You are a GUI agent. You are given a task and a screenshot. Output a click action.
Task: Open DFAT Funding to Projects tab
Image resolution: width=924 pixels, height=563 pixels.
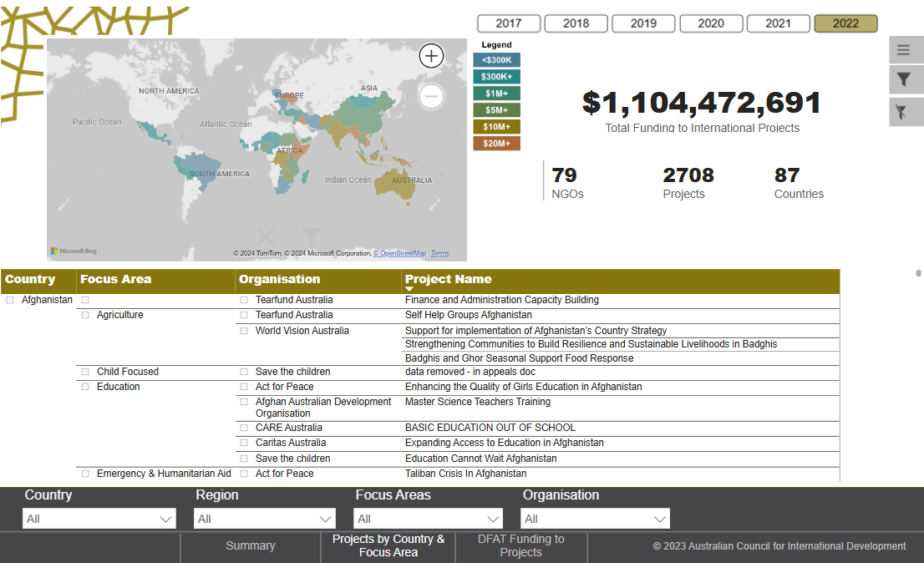coord(520,546)
